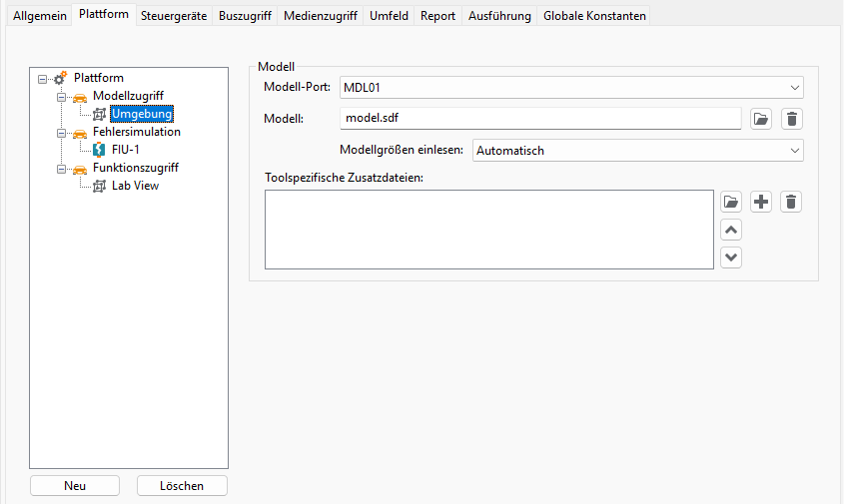Select the Plattform tab

click(x=104, y=15)
